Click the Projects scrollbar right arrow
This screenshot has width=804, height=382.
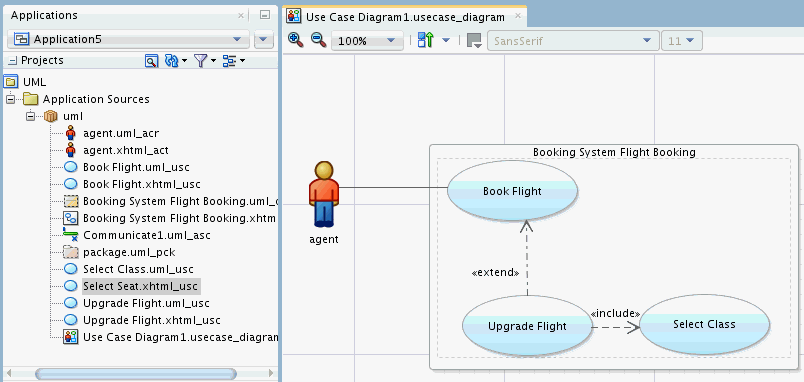tap(271, 373)
